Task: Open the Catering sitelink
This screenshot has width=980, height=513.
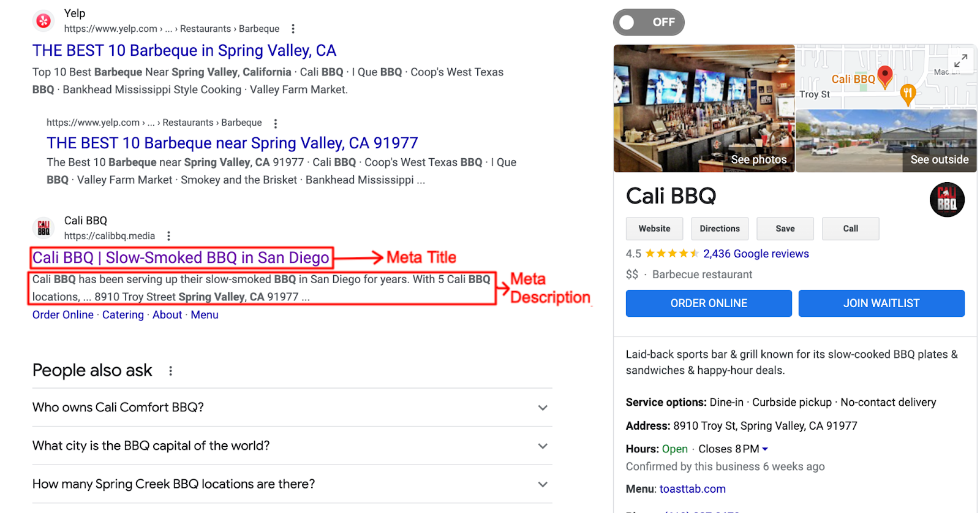Action: coord(123,315)
